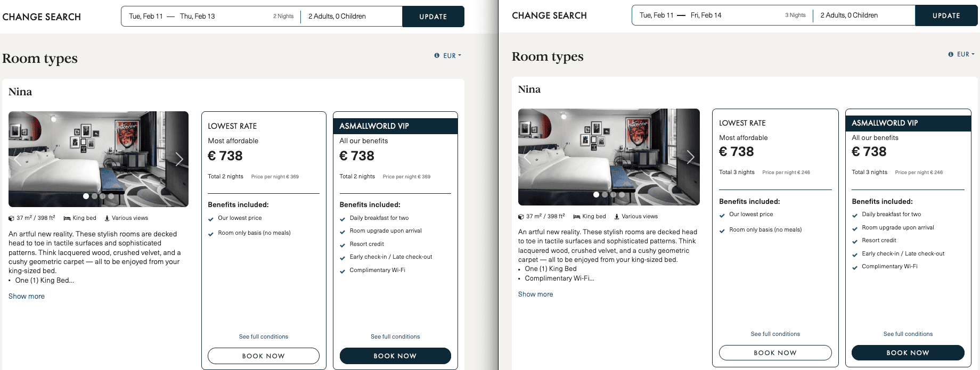Open the EUR currency dropdown in 3-night view
Viewport: 980px width, 370px height.
point(966,54)
